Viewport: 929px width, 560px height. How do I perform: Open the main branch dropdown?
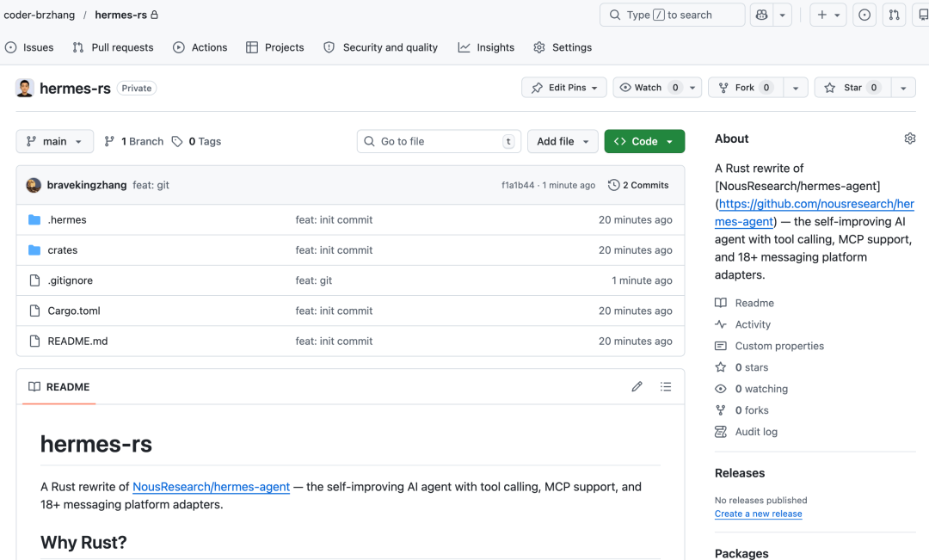coord(54,141)
